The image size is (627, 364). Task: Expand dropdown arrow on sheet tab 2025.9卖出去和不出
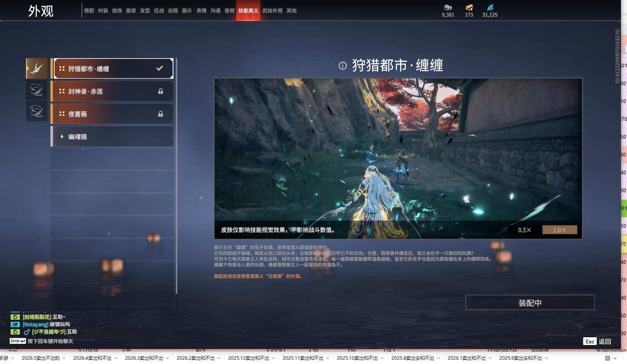546,358
